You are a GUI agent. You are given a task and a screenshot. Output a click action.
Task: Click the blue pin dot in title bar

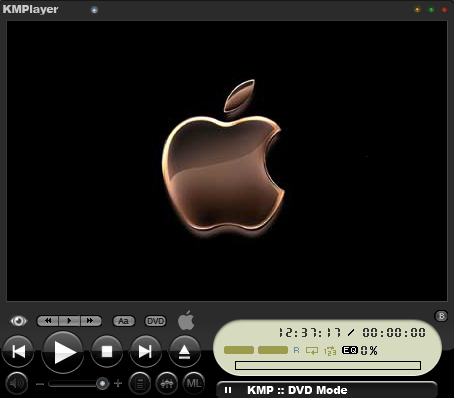[94, 10]
